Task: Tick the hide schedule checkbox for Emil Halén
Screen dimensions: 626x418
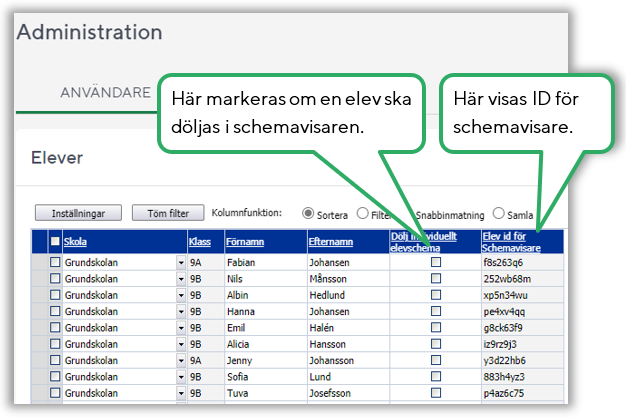Action: [435, 328]
